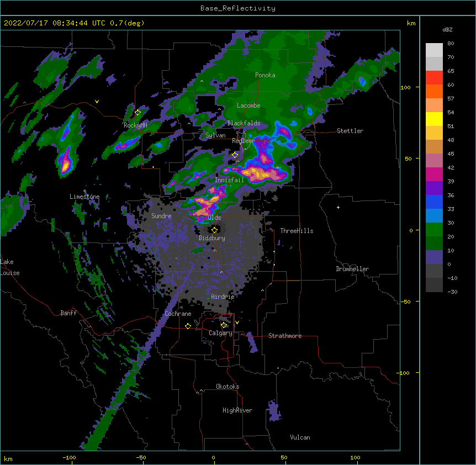The image size is (476, 465).
Task: Click the RedDeer city label
Action: pos(244,141)
